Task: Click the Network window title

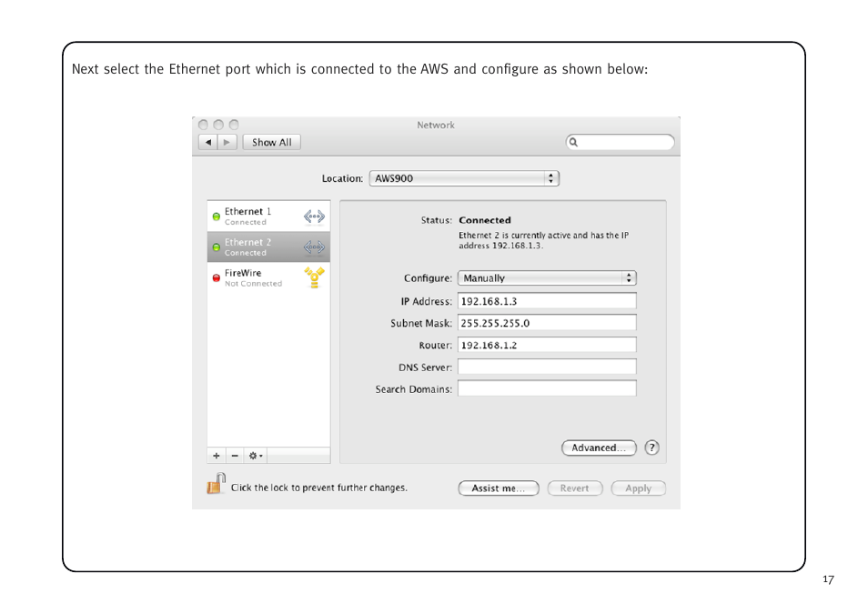Action: point(436,126)
